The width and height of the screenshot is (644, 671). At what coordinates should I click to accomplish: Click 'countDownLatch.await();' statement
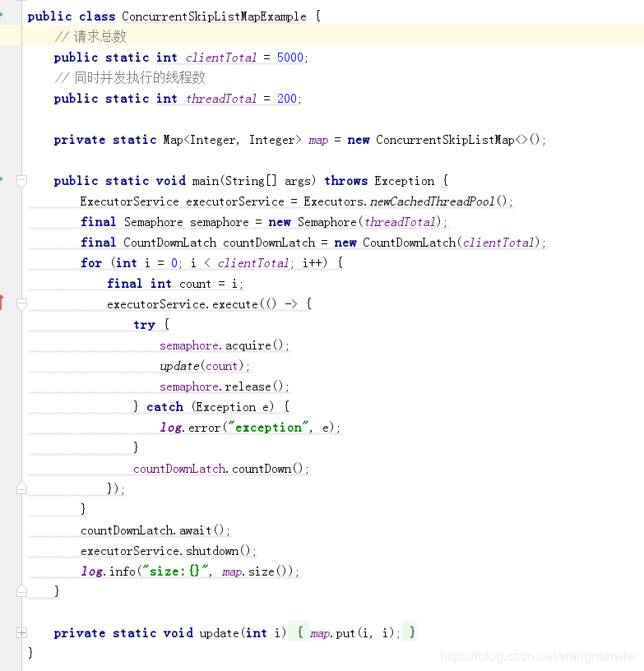click(x=155, y=530)
